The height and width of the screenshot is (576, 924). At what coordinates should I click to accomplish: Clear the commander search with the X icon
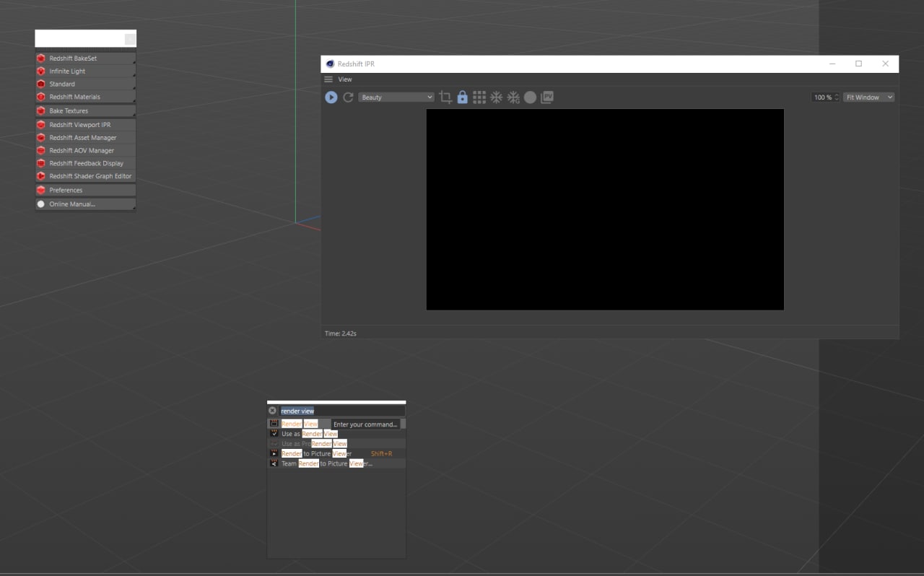coord(272,411)
